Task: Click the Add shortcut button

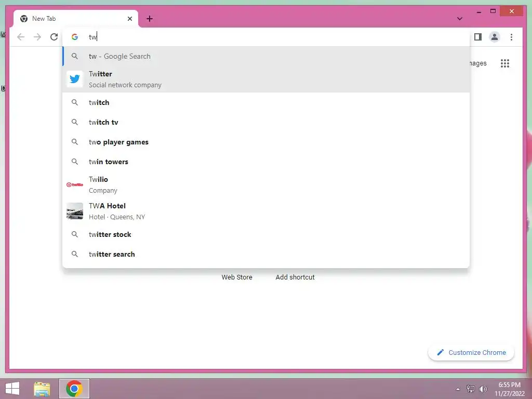Action: [295, 277]
